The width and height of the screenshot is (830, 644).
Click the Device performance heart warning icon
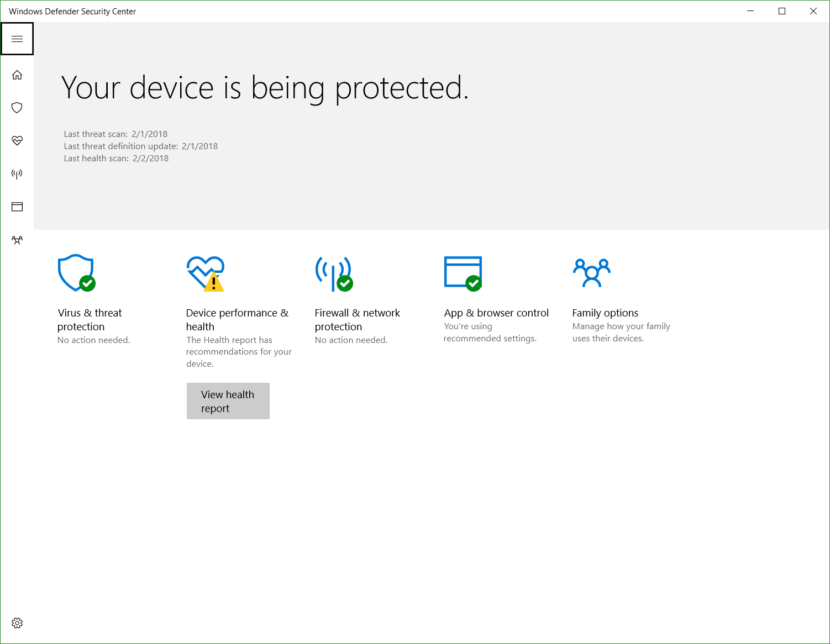(206, 273)
